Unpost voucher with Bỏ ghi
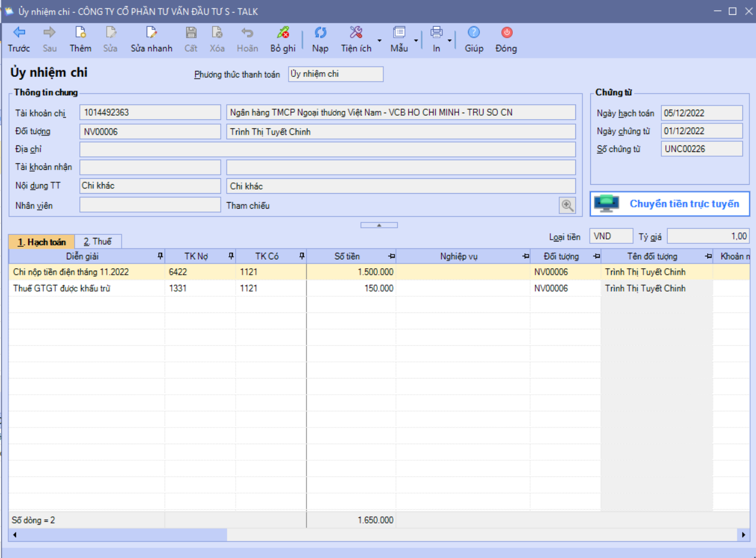756x558 pixels. coord(283,39)
